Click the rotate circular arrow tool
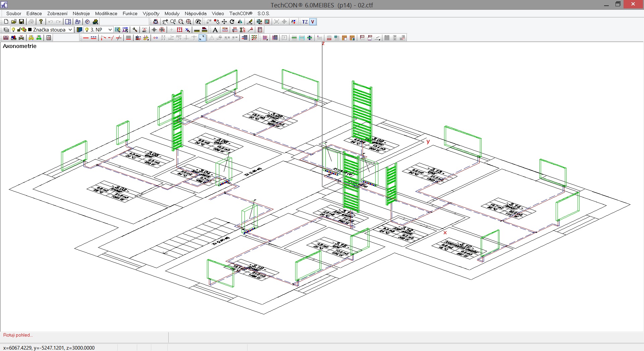This screenshot has width=644, height=351. [232, 22]
